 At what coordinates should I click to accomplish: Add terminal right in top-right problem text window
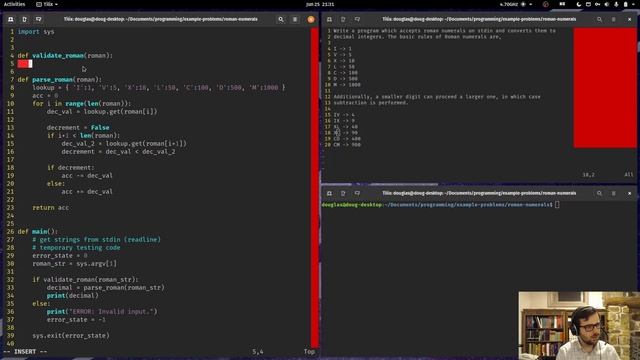[343, 19]
